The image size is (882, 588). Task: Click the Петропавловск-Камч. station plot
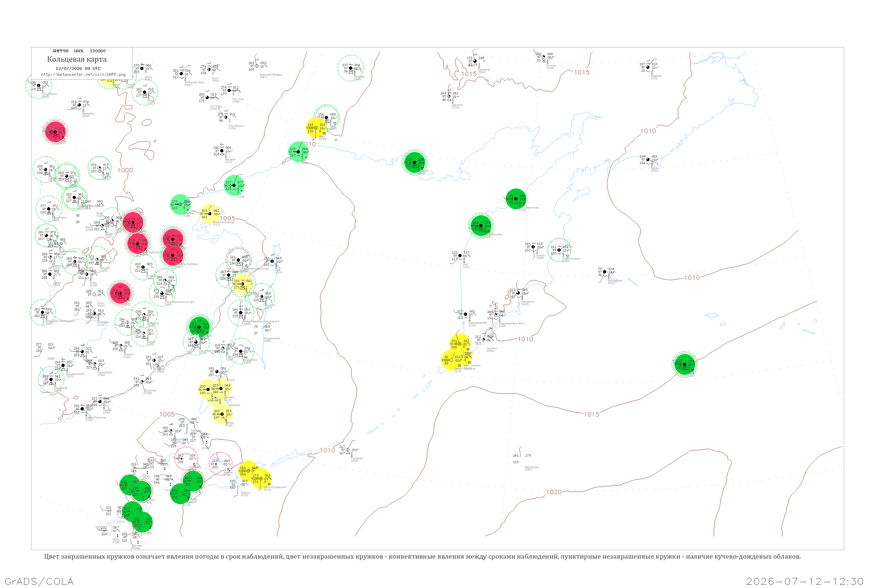click(496, 315)
